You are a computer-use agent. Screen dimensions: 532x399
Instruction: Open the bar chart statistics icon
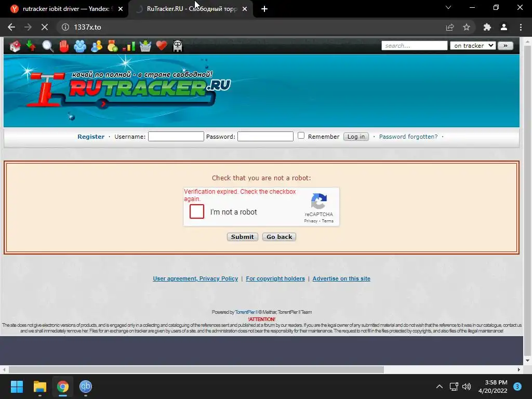coord(129,46)
